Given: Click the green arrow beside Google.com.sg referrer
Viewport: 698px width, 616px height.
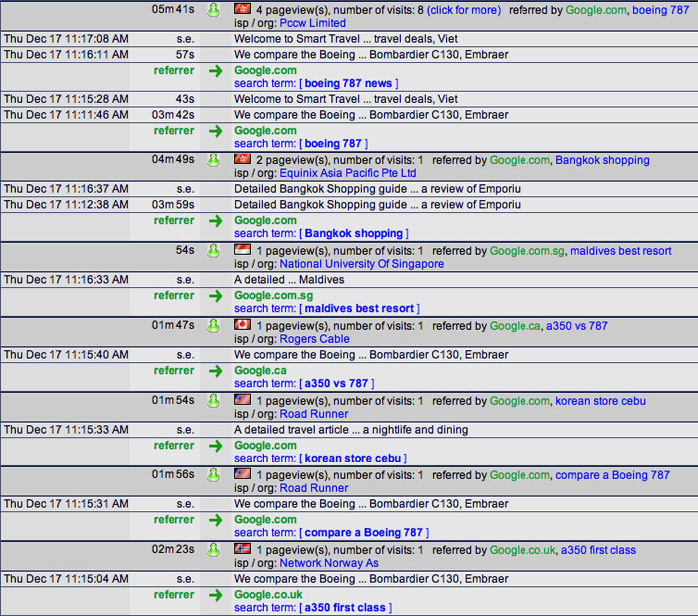Looking at the screenshot, I should click(216, 296).
